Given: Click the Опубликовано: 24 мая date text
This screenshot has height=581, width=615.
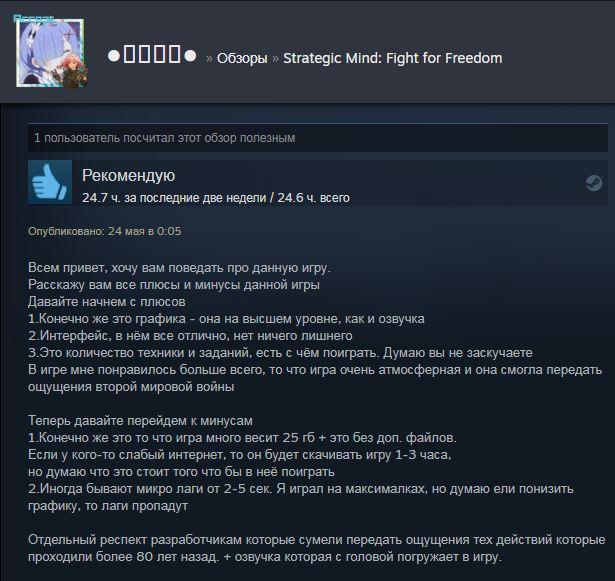Looking at the screenshot, I should 105,231.
